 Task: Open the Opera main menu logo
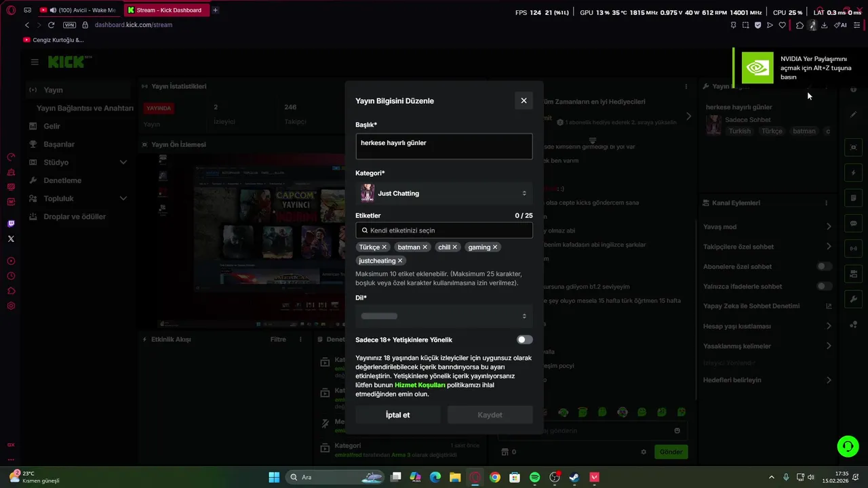11,10
